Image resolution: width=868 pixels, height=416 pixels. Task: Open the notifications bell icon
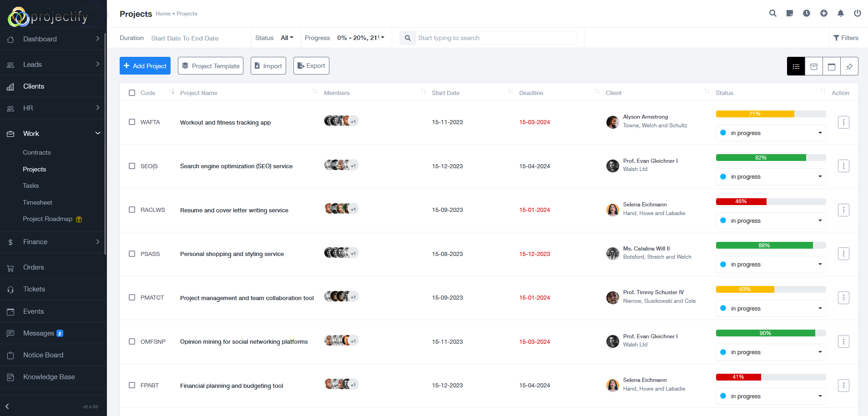[840, 13]
